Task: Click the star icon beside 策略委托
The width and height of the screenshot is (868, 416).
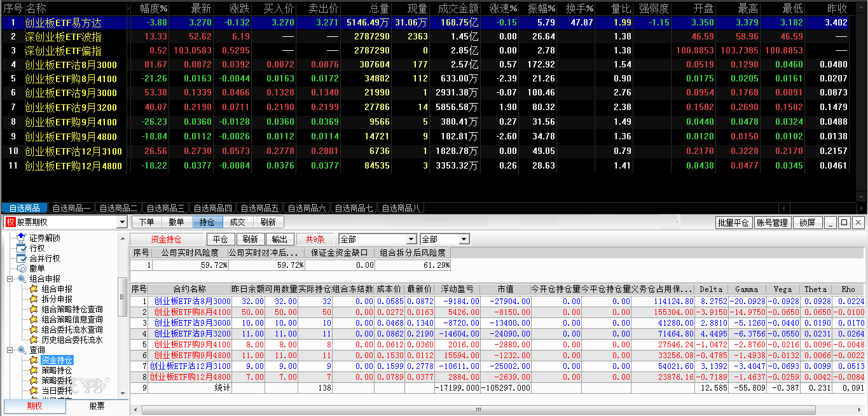Action: [x=34, y=380]
